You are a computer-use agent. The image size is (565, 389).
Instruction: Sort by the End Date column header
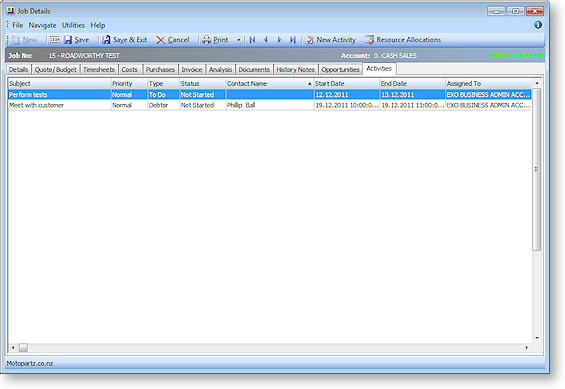413,84
